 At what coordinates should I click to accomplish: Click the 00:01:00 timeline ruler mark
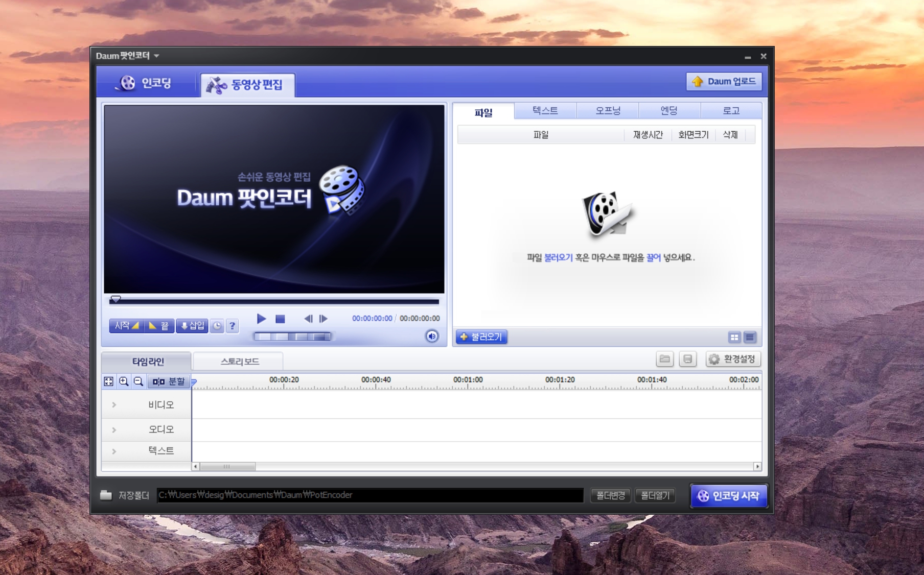(x=468, y=380)
